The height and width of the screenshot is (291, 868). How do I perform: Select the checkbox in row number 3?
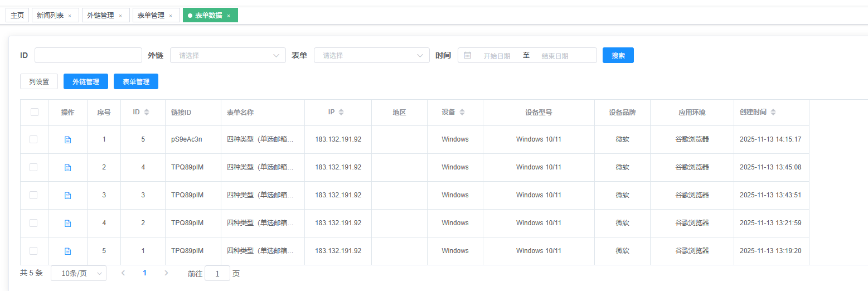pos(33,195)
